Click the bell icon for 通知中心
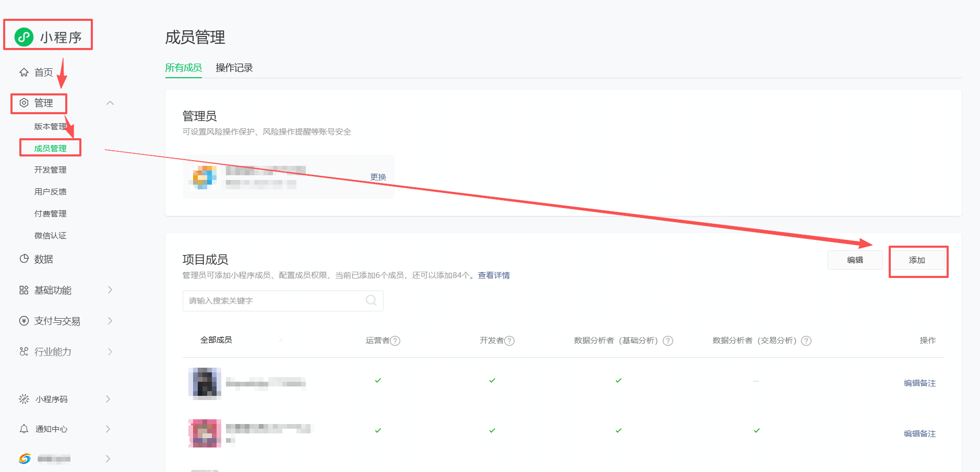 pos(24,429)
